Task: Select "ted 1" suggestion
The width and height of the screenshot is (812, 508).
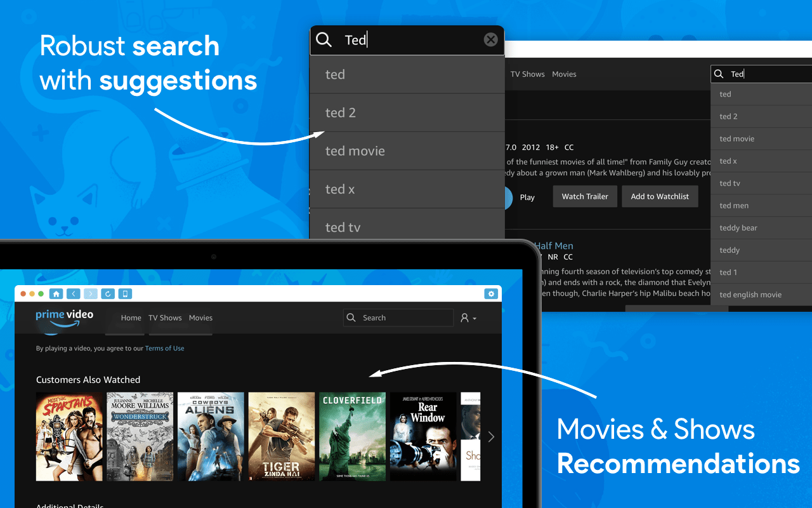Action: click(761, 272)
